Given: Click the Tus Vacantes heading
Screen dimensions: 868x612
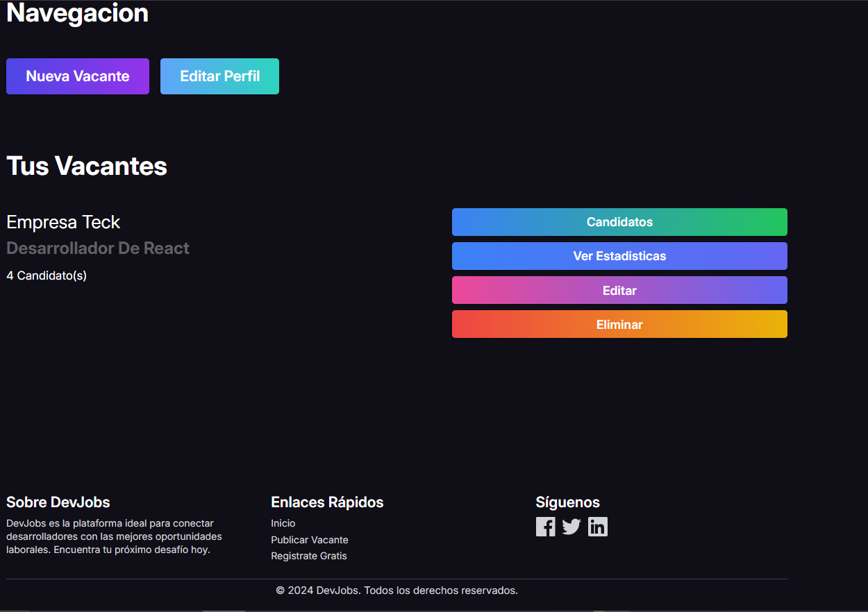Looking at the screenshot, I should [87, 167].
